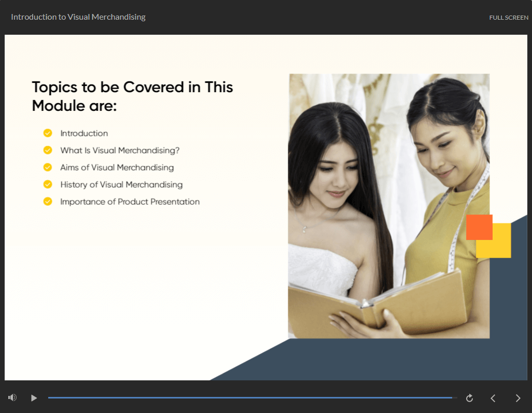The height and width of the screenshot is (413, 532).
Task: Go to the previous slide arrow
Action: [493, 398]
